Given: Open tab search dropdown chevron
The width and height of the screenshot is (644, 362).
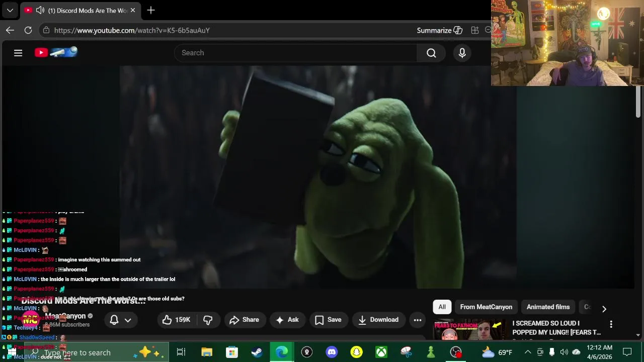Looking at the screenshot, I should [10, 10].
